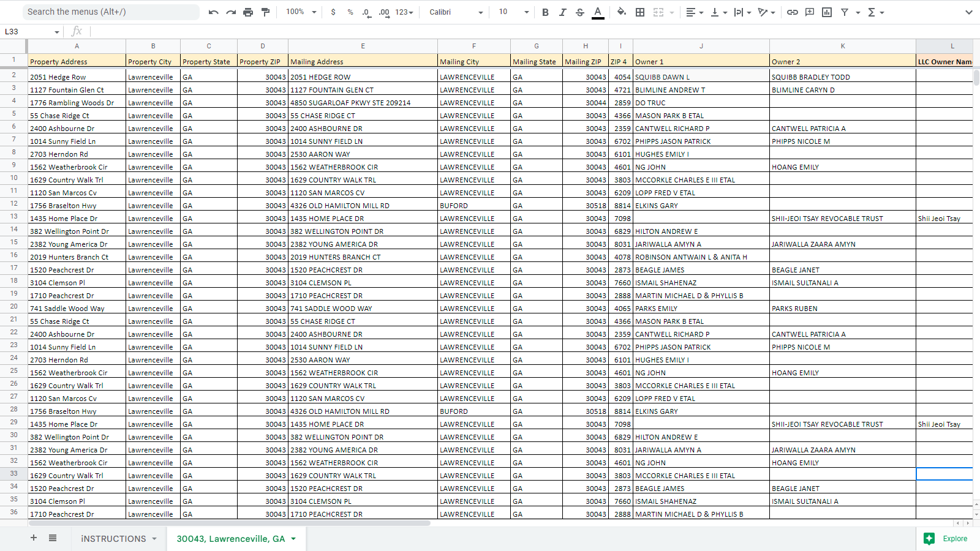Screen dimensions: 980x551
Task: Add a comment using toolbar icon
Action: (x=810, y=12)
